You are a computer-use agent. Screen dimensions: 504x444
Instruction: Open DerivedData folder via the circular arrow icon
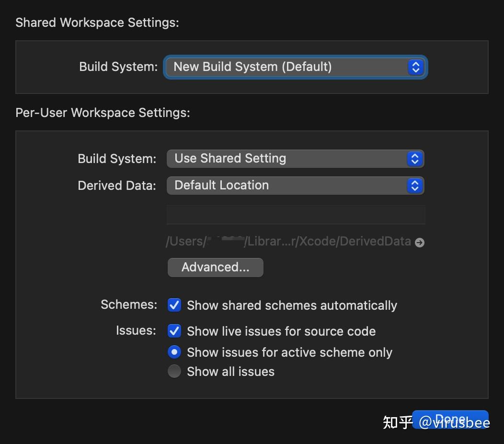pyautogui.click(x=419, y=243)
